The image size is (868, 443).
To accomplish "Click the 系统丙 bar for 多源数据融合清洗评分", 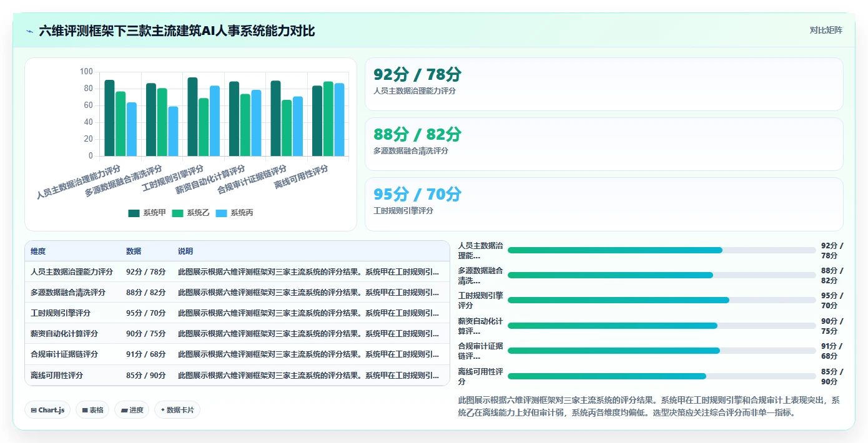I will click(173, 131).
